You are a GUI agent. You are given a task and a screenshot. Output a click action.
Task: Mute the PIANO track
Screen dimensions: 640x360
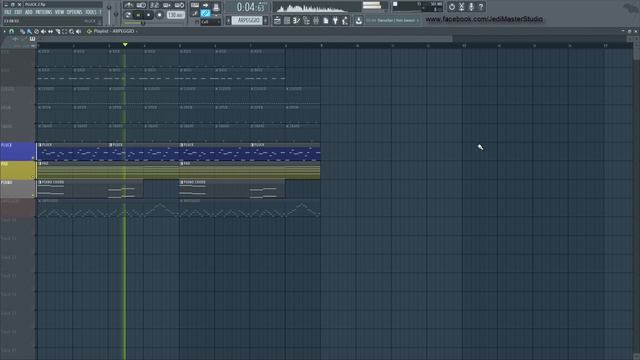point(33,196)
